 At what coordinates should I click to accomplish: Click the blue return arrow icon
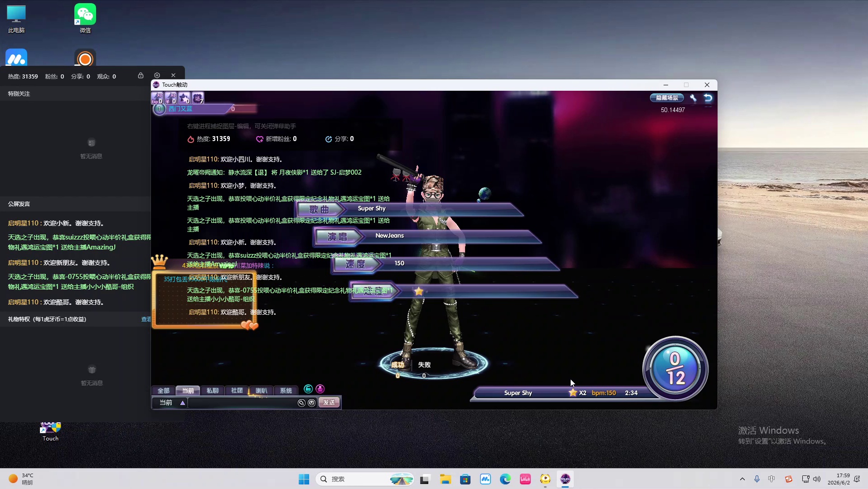point(708,98)
